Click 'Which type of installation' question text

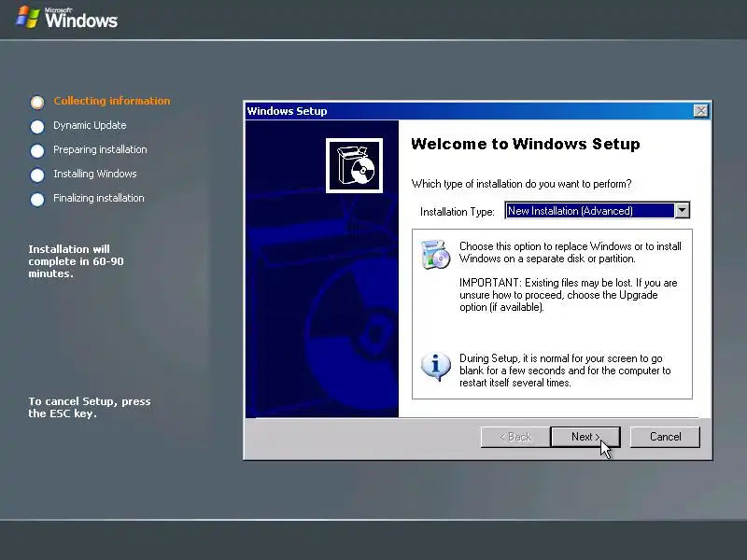point(522,184)
